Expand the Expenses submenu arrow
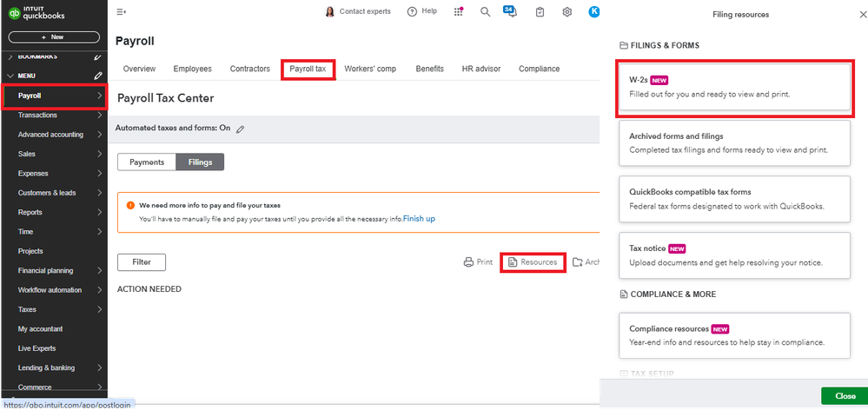The image size is (868, 410). click(99, 173)
